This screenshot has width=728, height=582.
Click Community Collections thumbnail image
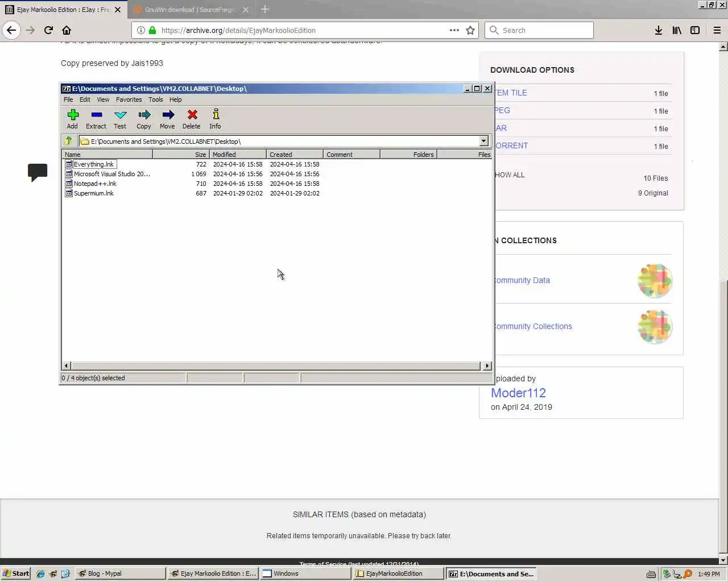(655, 327)
